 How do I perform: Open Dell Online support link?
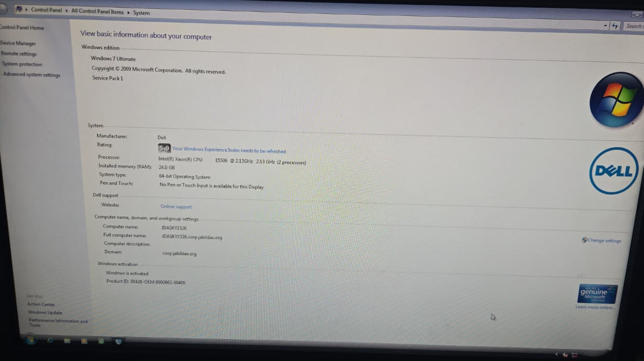pos(176,207)
